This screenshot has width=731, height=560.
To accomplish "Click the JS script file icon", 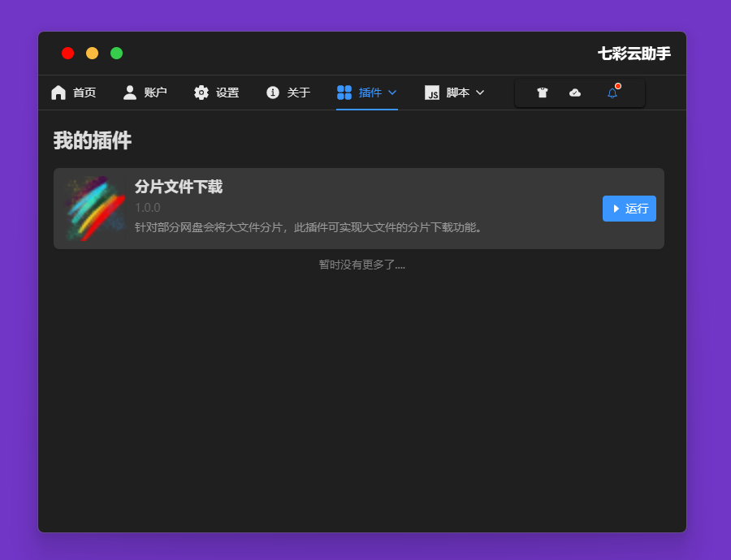I will coord(432,93).
